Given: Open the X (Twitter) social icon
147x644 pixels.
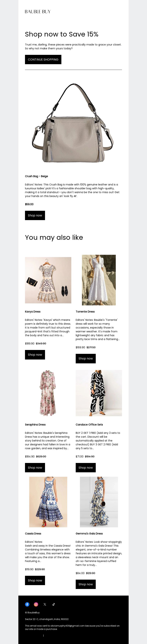Looking at the screenshot, I should pyautogui.click(x=45, y=604).
